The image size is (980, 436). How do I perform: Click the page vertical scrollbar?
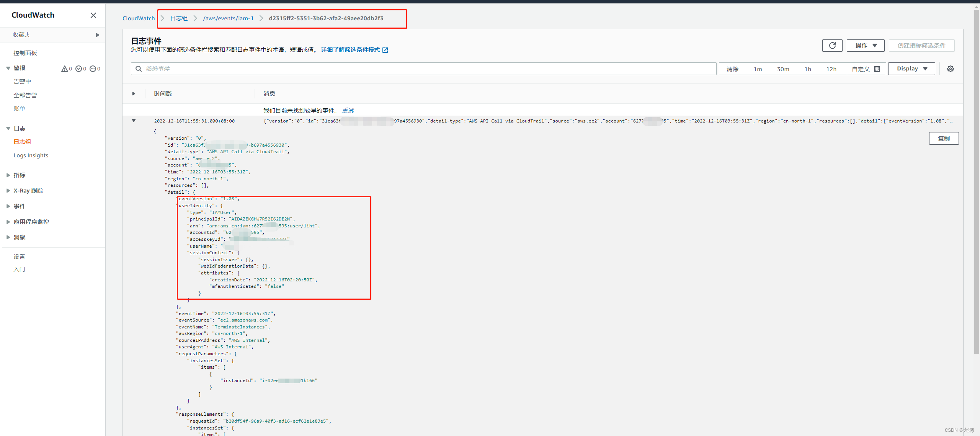pos(977,182)
